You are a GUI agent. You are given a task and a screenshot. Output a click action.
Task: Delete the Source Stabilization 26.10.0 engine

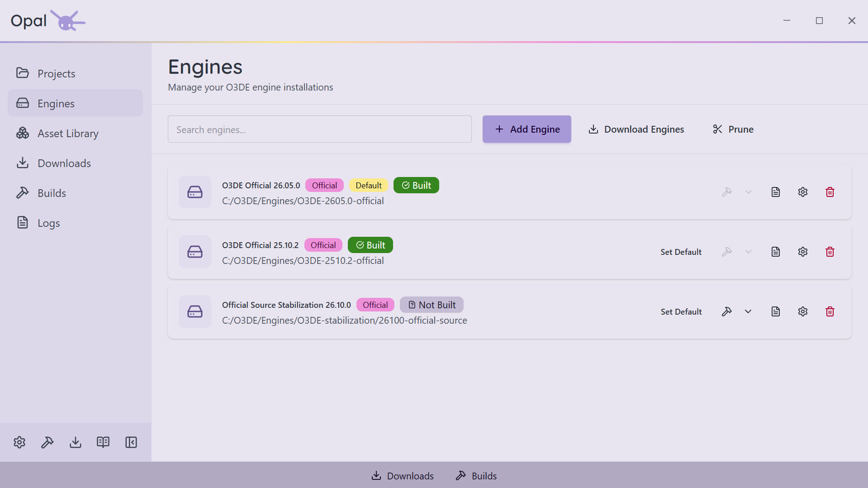pyautogui.click(x=830, y=311)
